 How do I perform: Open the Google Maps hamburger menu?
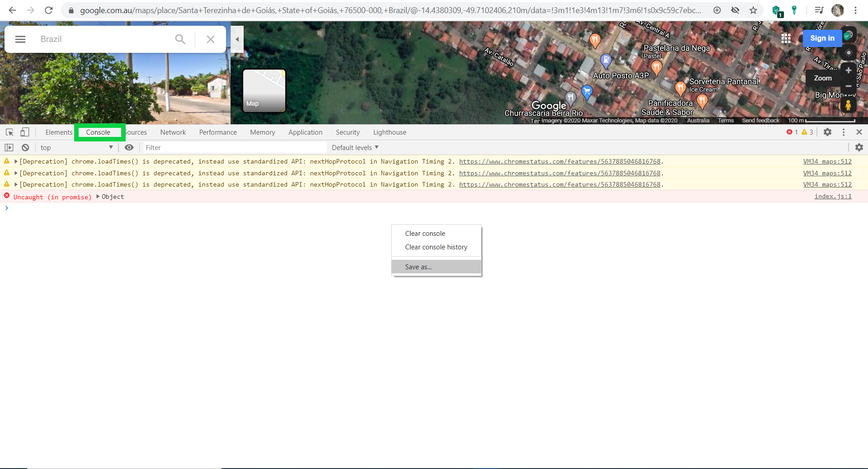[20, 39]
